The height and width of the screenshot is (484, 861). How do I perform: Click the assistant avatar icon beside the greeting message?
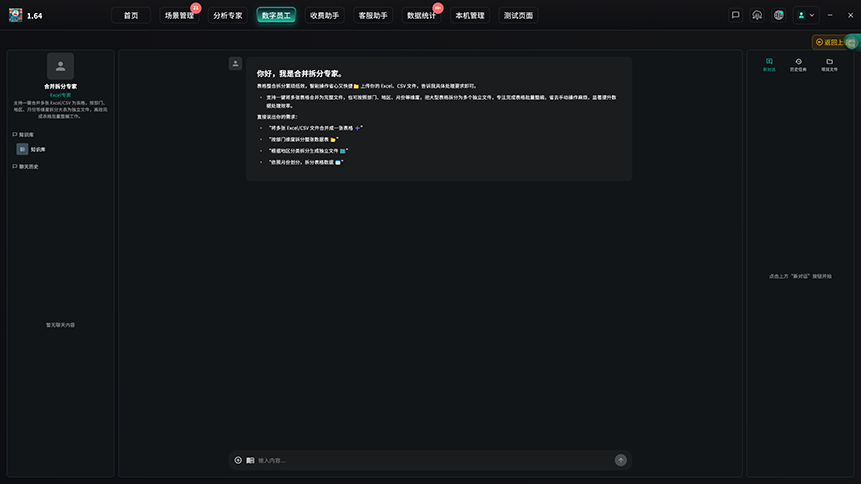[x=235, y=64]
